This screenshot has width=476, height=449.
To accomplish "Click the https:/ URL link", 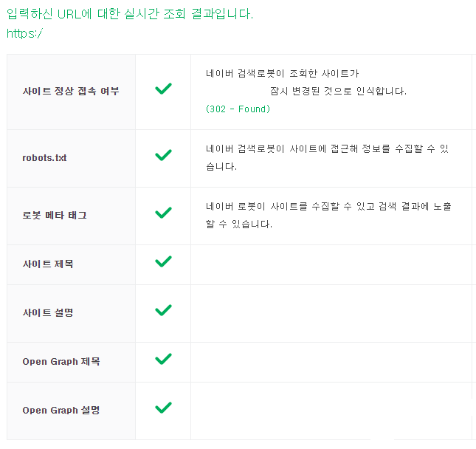I will (24, 33).
